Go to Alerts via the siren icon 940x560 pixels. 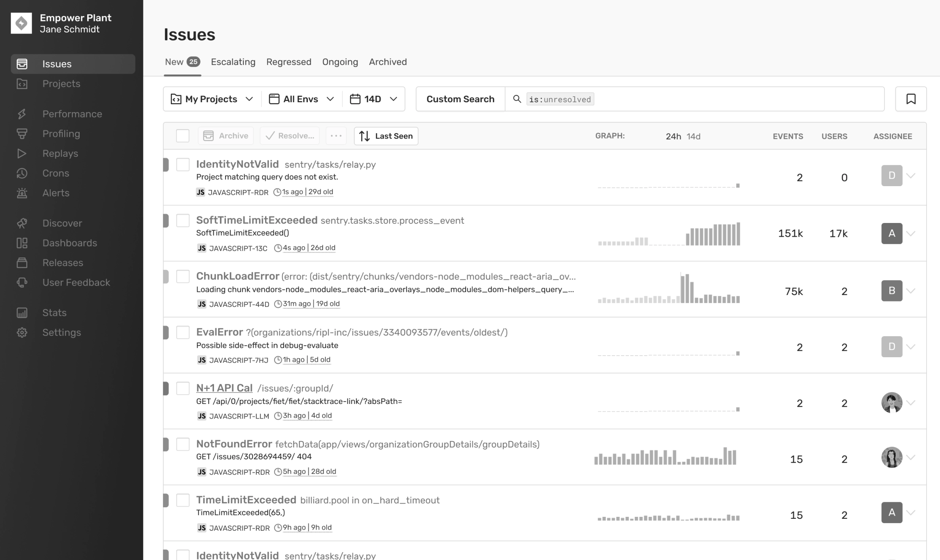(22, 193)
